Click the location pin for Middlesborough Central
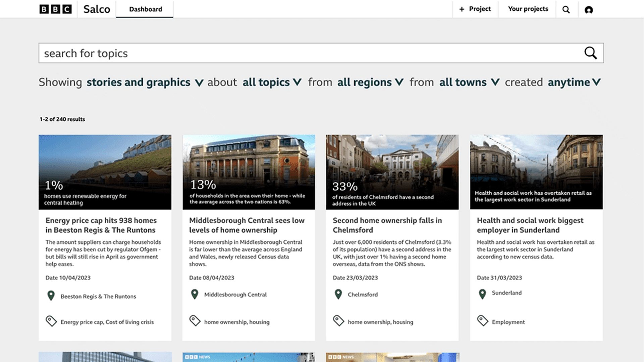 pyautogui.click(x=195, y=294)
